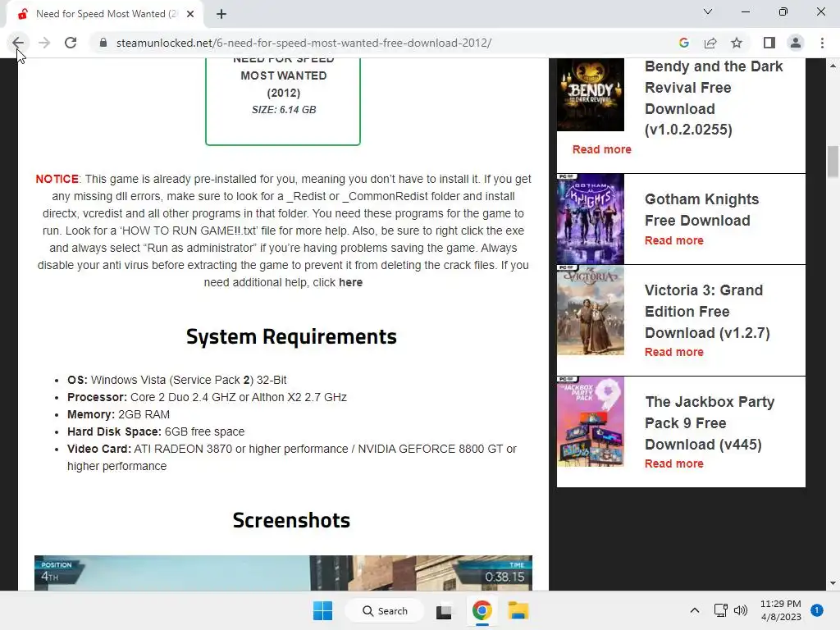The image size is (840, 630).
Task: Click Read more under Victoria 3
Action: point(674,352)
